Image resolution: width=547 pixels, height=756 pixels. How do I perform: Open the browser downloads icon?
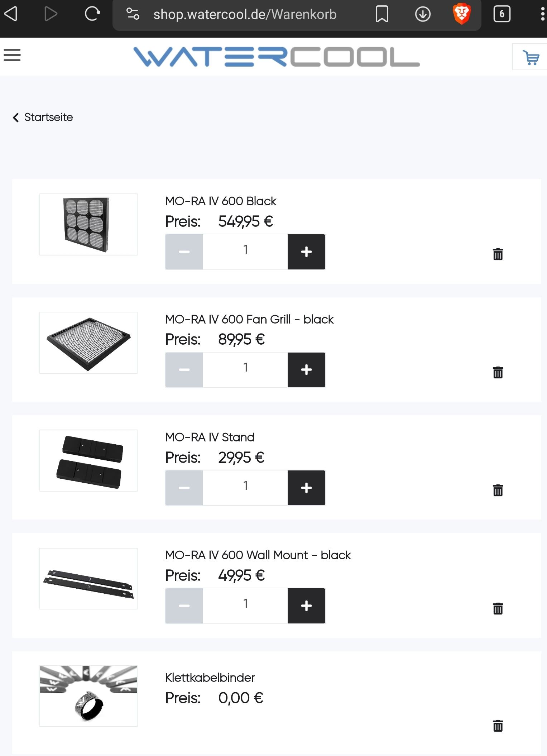pos(423,14)
